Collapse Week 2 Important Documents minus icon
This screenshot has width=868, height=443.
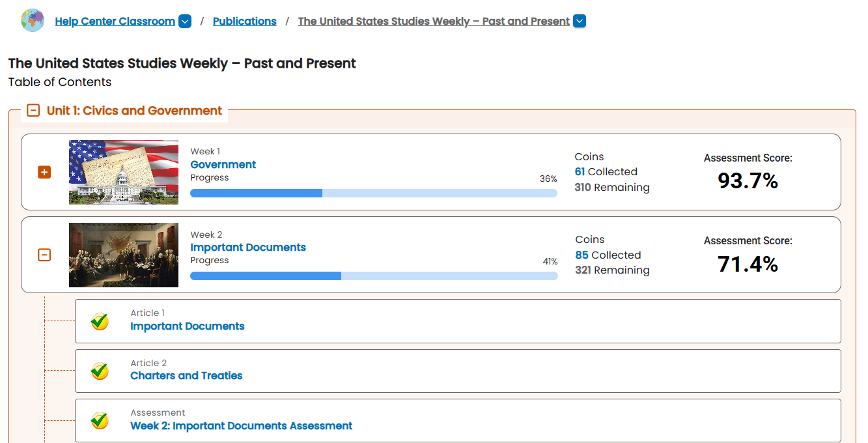[44, 255]
